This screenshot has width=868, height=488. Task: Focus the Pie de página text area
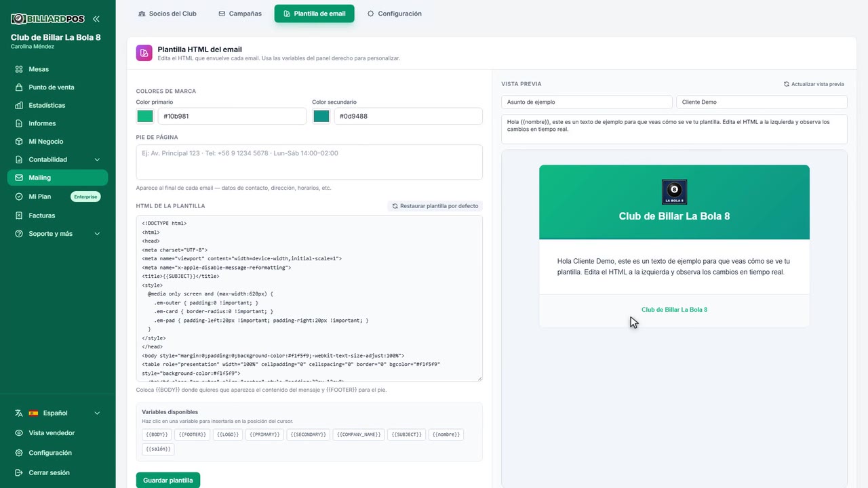(x=309, y=162)
